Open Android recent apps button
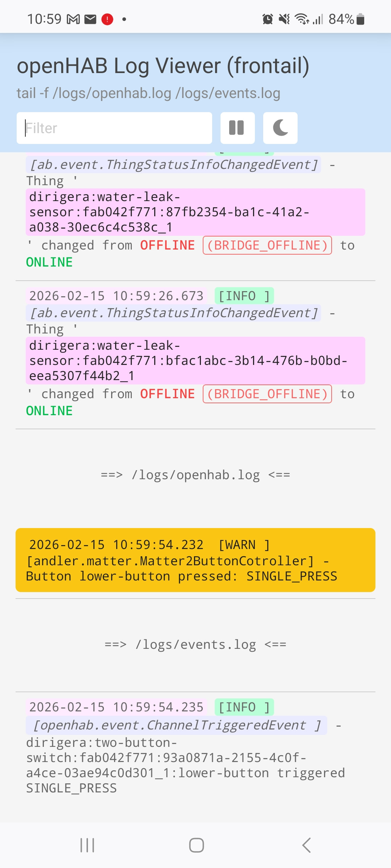Viewport: 391px width, 868px height. [87, 845]
